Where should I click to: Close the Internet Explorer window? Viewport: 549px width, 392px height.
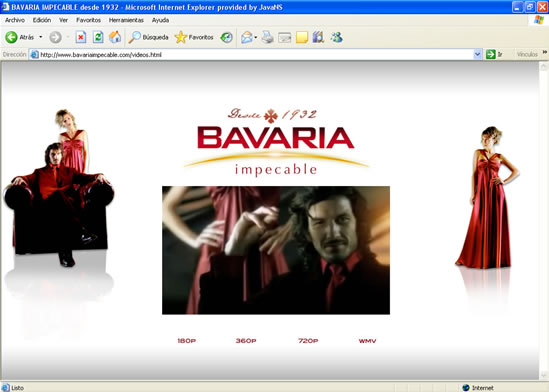pyautogui.click(x=542, y=7)
